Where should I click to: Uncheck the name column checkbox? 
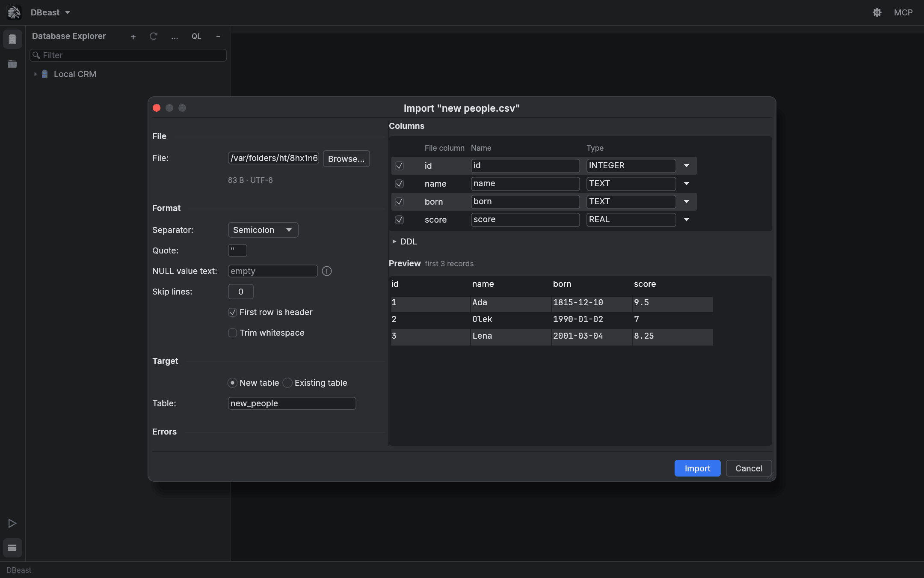(x=399, y=184)
